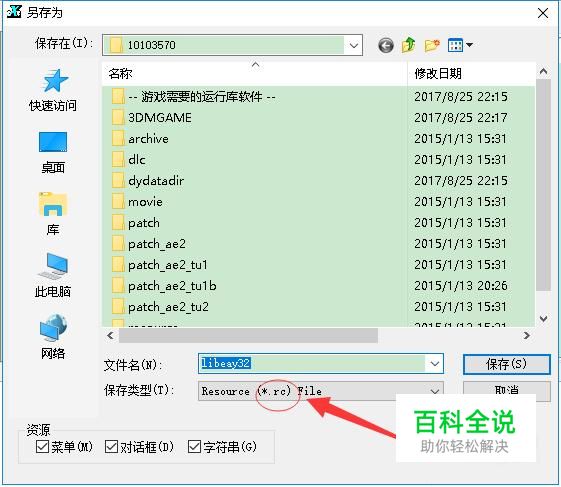This screenshot has height=487, width=561.
Task: Toggle the 字符串(G) checkbox
Action: (194, 447)
